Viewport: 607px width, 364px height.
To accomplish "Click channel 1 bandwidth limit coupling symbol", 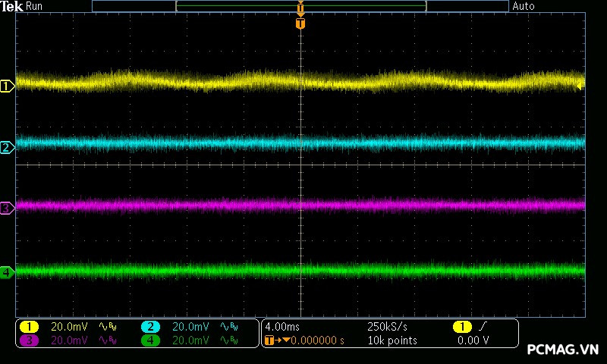I will coord(109,326).
